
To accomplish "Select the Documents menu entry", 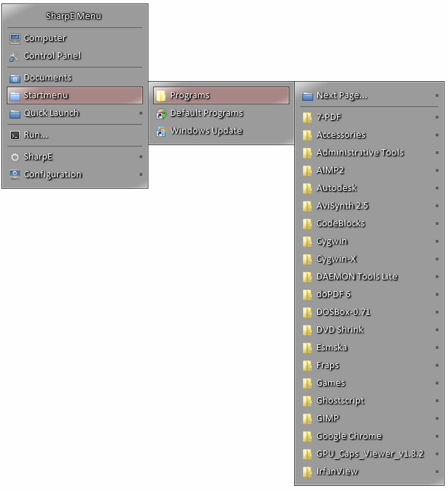I will 75,78.
